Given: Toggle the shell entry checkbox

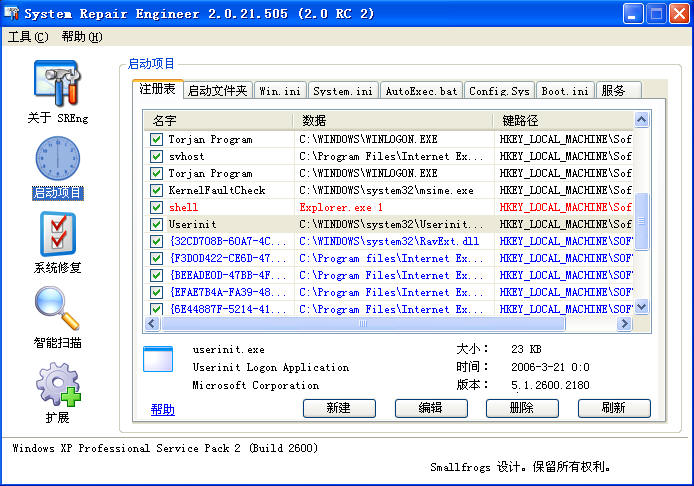Looking at the screenshot, I should [x=156, y=207].
